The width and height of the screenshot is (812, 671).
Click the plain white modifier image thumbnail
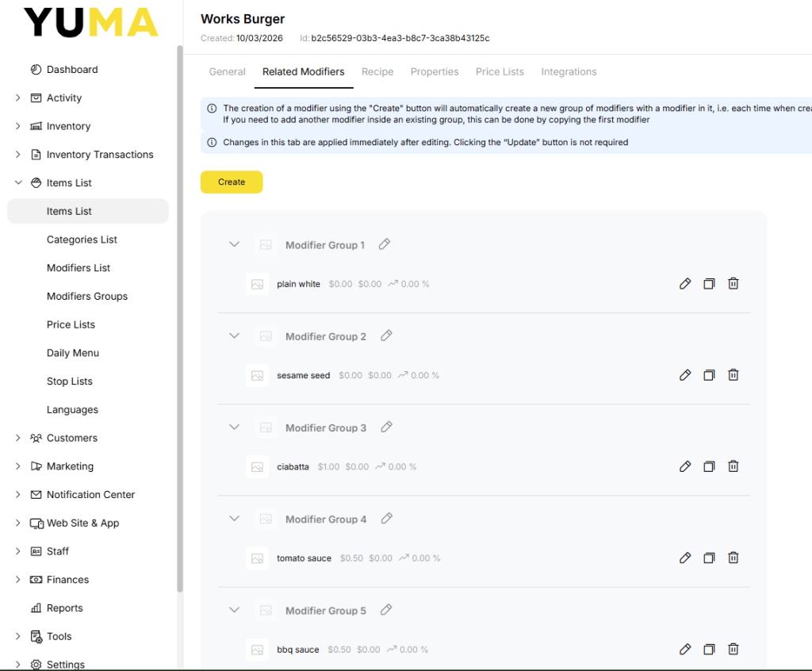pyautogui.click(x=257, y=284)
